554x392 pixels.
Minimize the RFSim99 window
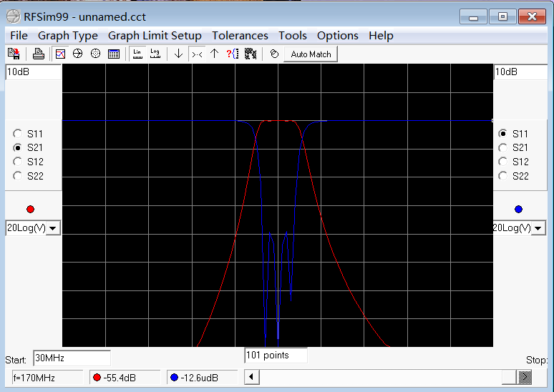tap(473, 16)
